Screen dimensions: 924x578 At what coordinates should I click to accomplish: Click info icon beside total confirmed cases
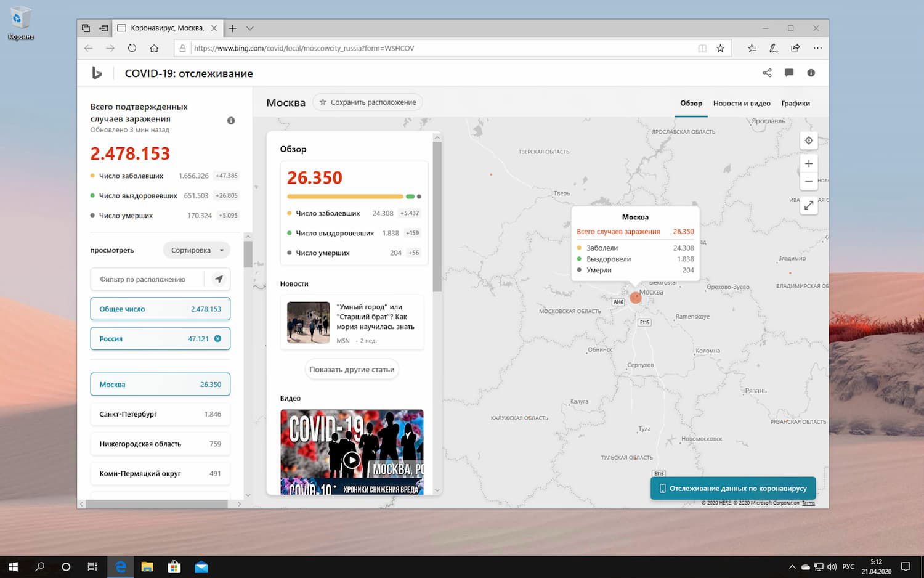pyautogui.click(x=231, y=121)
